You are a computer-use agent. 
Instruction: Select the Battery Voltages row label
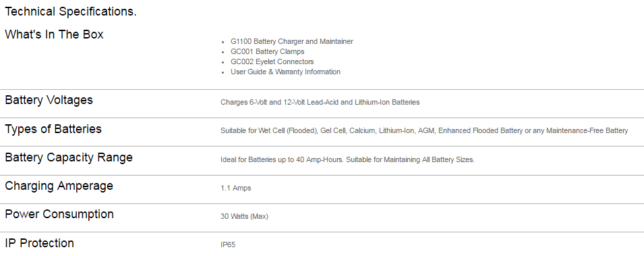49,100
